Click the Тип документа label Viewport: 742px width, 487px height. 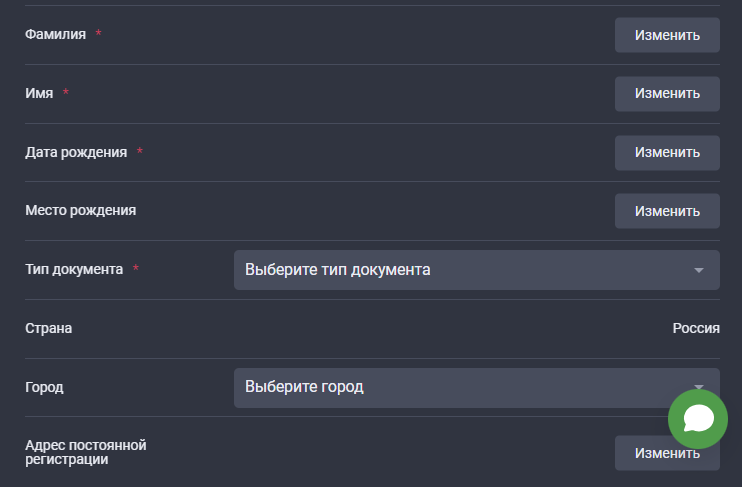[x=74, y=269]
